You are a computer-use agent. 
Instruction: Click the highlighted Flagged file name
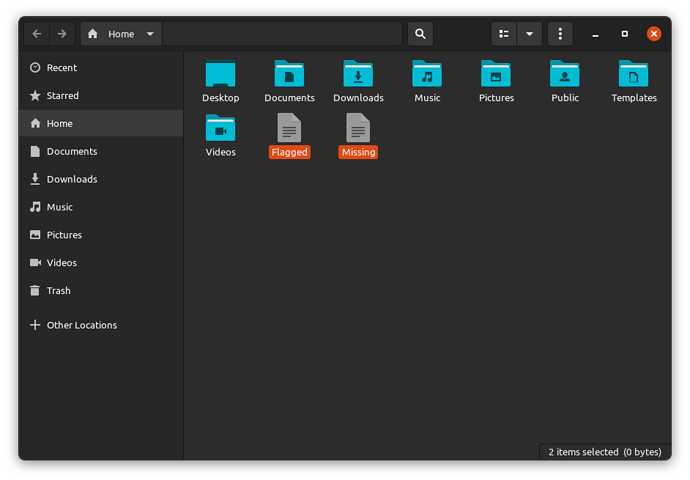290,152
